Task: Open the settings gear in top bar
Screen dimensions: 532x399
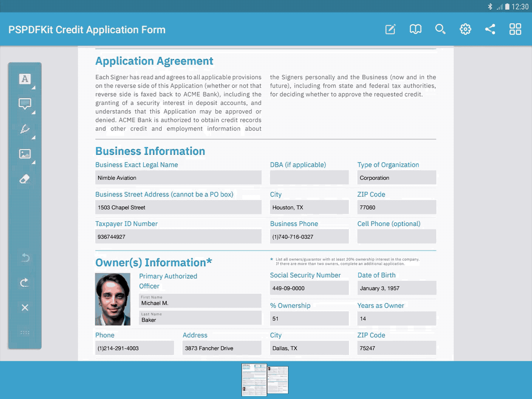Action: tap(465, 29)
